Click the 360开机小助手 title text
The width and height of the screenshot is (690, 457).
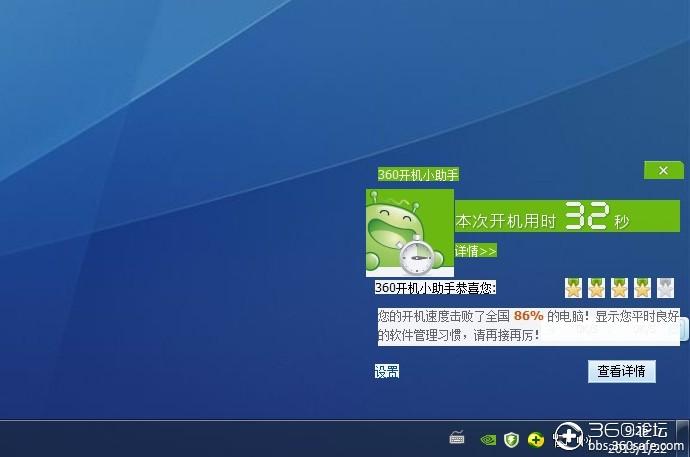(x=418, y=174)
